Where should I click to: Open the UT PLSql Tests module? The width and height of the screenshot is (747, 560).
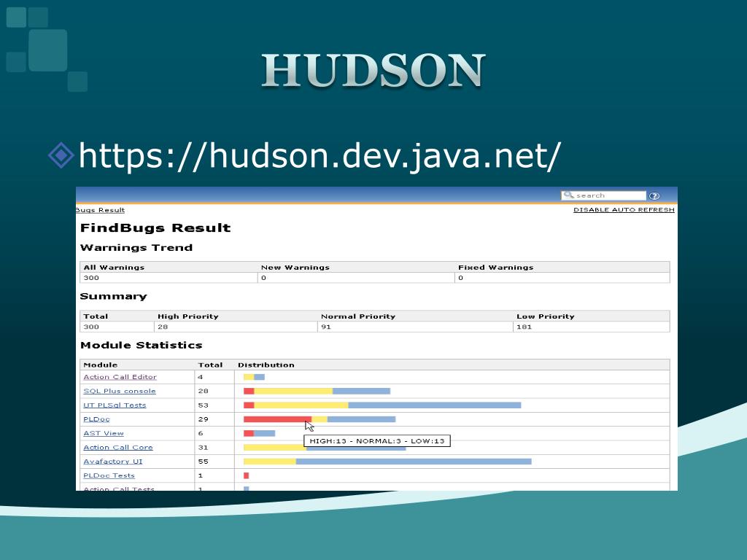click(115, 405)
